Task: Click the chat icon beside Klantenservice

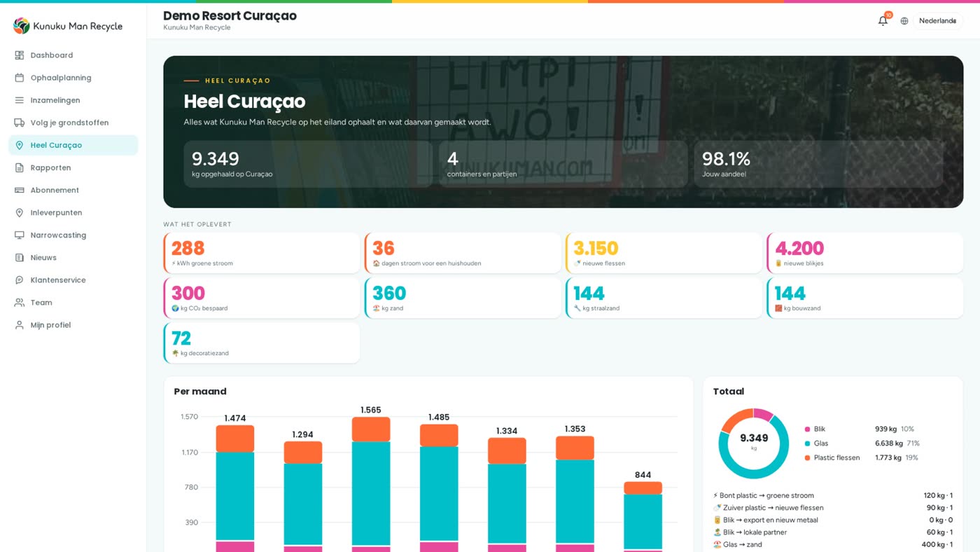Action: coord(20,280)
